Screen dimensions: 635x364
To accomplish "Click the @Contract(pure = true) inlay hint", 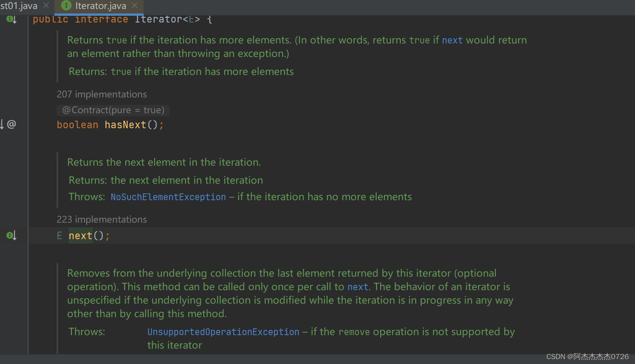I will click(x=113, y=110).
